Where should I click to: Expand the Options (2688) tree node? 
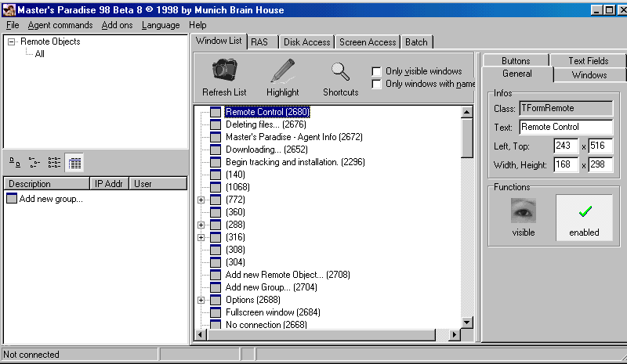tap(201, 300)
